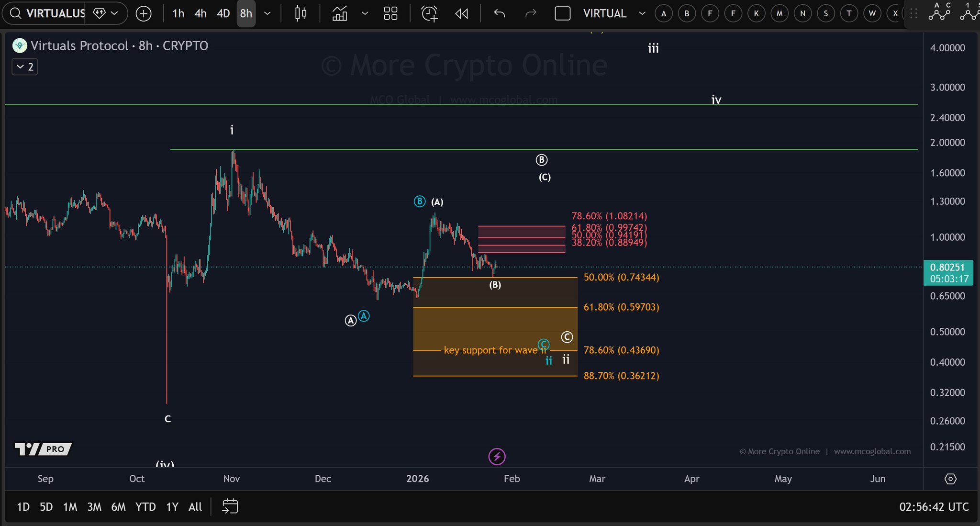The image size is (980, 526).
Task: Click the add symbol plus icon
Action: [144, 13]
